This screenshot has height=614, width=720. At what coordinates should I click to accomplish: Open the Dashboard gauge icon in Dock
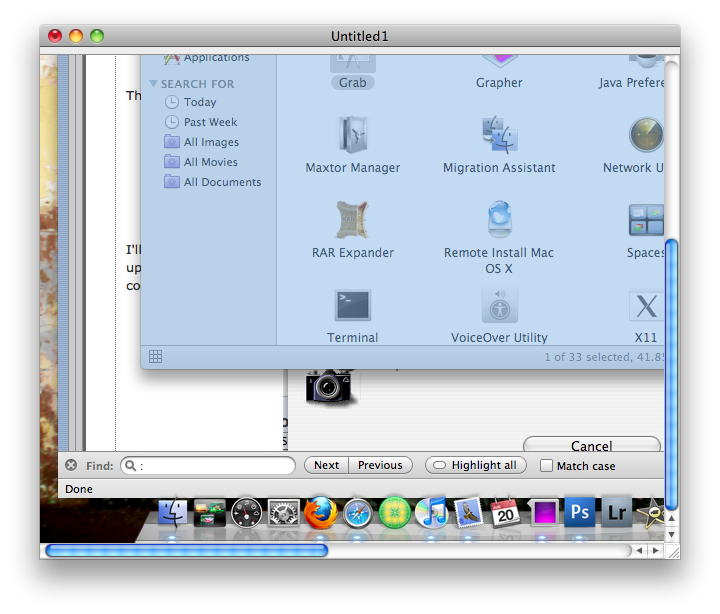(x=247, y=513)
